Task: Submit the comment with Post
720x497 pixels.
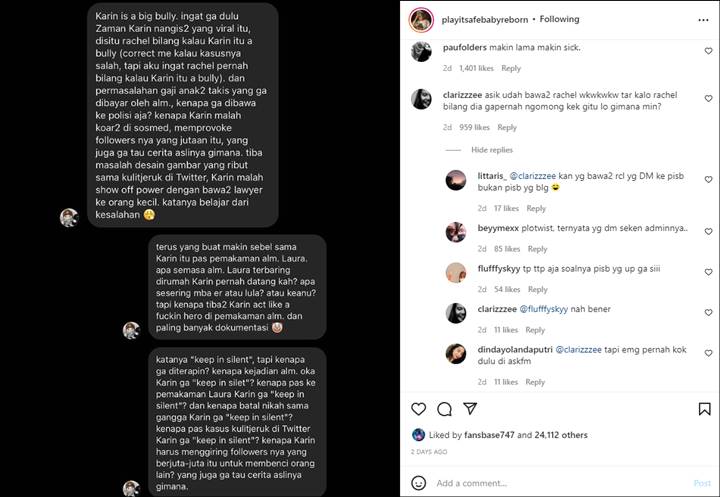Action: click(x=702, y=483)
